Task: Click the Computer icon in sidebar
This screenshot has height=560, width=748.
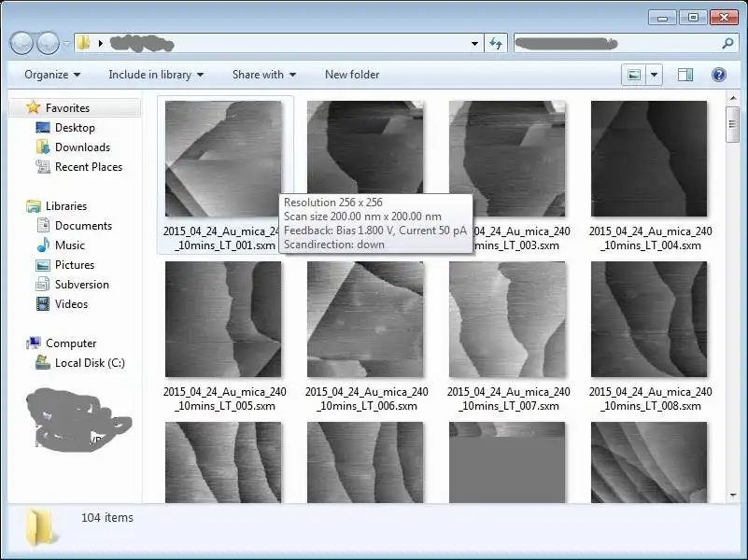Action: coord(34,343)
